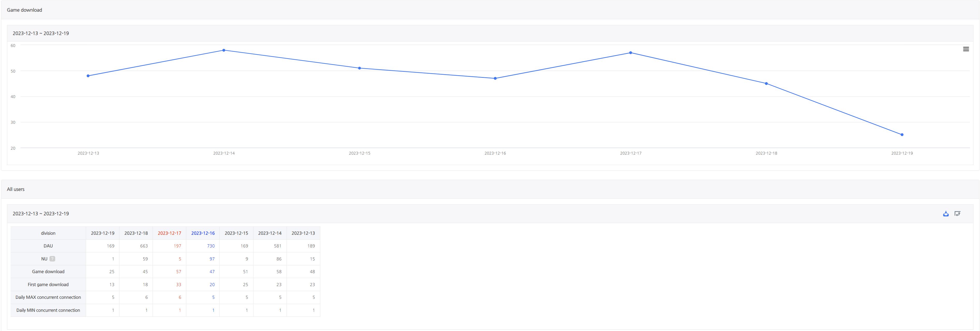Click the All users section heading

[16, 189]
